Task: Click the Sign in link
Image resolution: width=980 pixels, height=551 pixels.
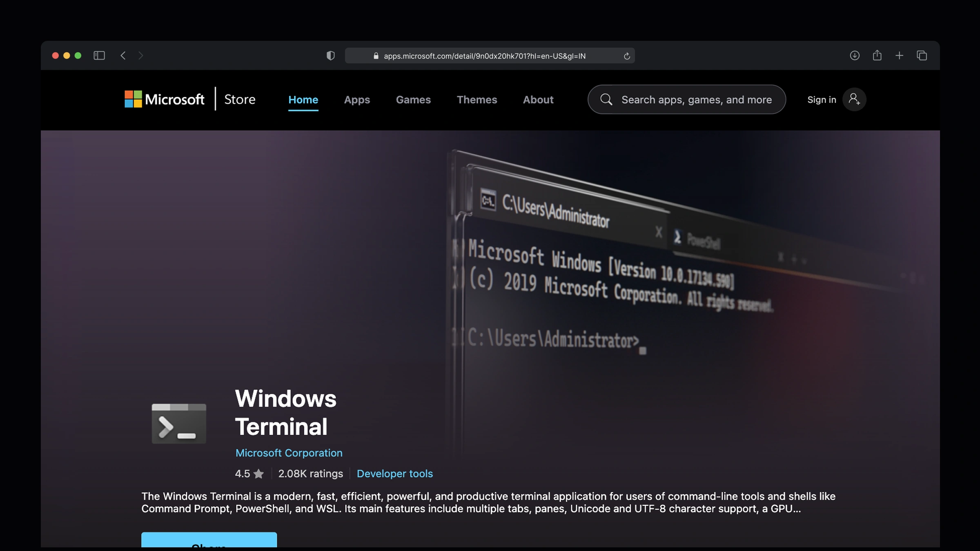Action: 822,100
